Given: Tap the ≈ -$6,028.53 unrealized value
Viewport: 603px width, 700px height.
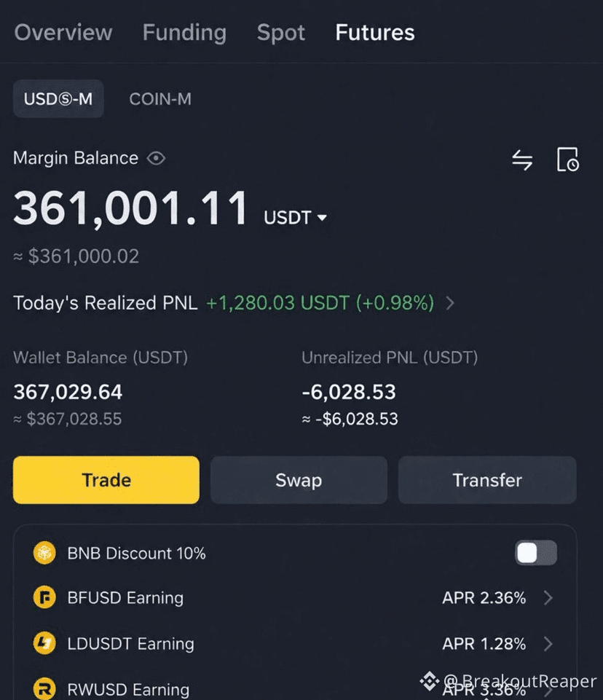Looking at the screenshot, I should point(350,419).
